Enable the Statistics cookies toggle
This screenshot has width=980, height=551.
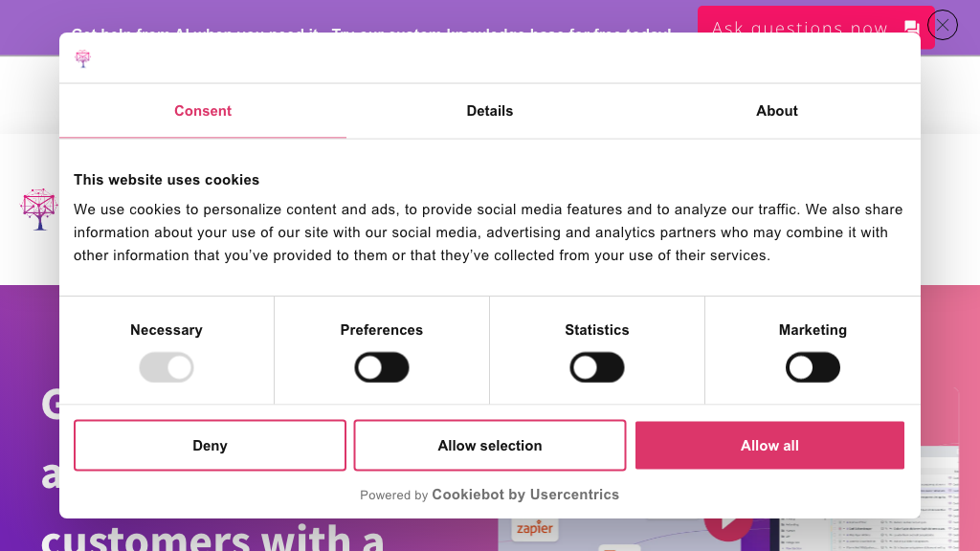coord(597,367)
